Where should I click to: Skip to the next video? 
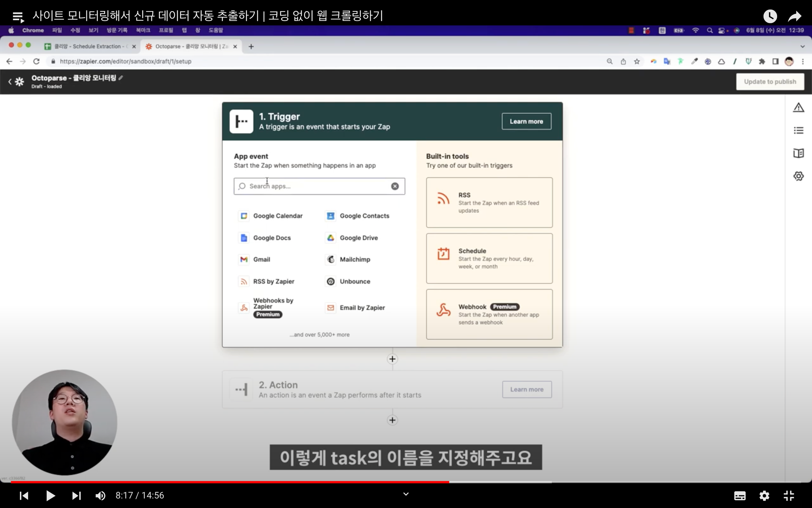(76, 496)
